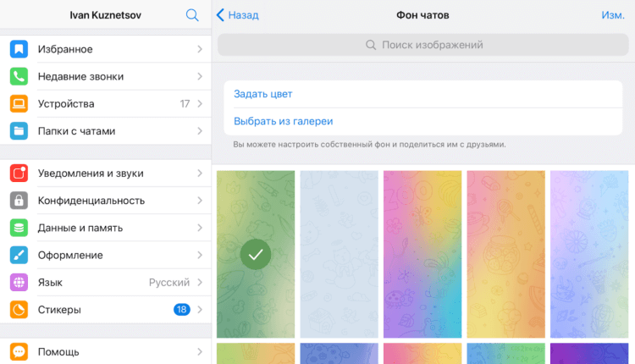The height and width of the screenshot is (364, 635).
Task: Click the Ivan Kuznetsov header name
Action: tap(105, 15)
